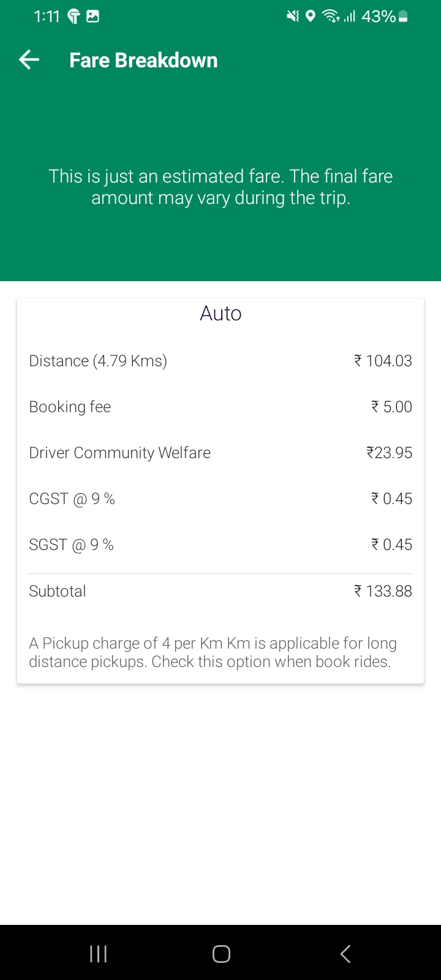Tap the image notification icon
Viewport: 441px width, 980px height.
pos(92,17)
